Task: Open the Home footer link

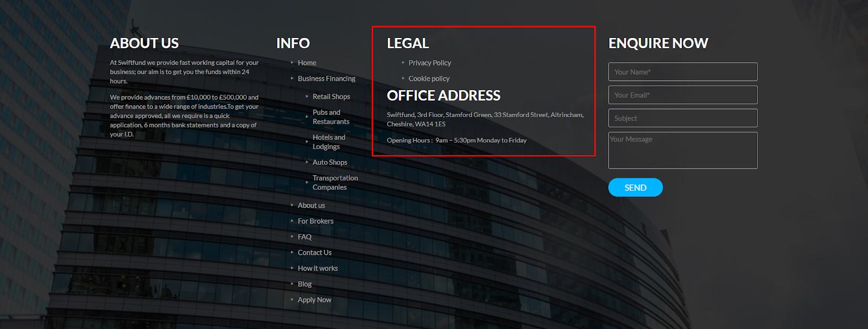Action: point(307,63)
